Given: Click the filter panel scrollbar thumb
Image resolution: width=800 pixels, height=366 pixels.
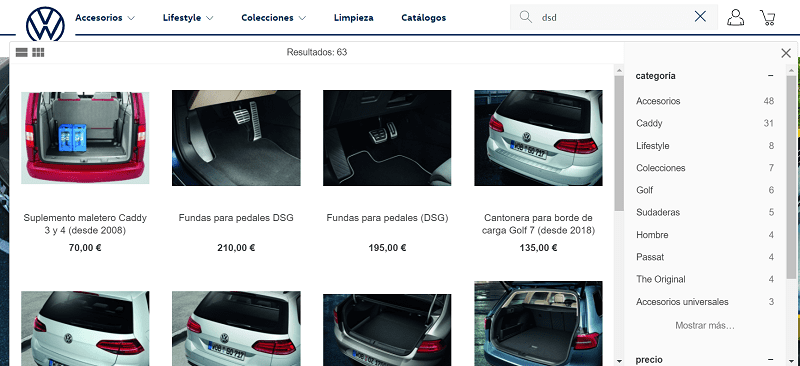Looking at the screenshot, I should pyautogui.click(x=791, y=177).
